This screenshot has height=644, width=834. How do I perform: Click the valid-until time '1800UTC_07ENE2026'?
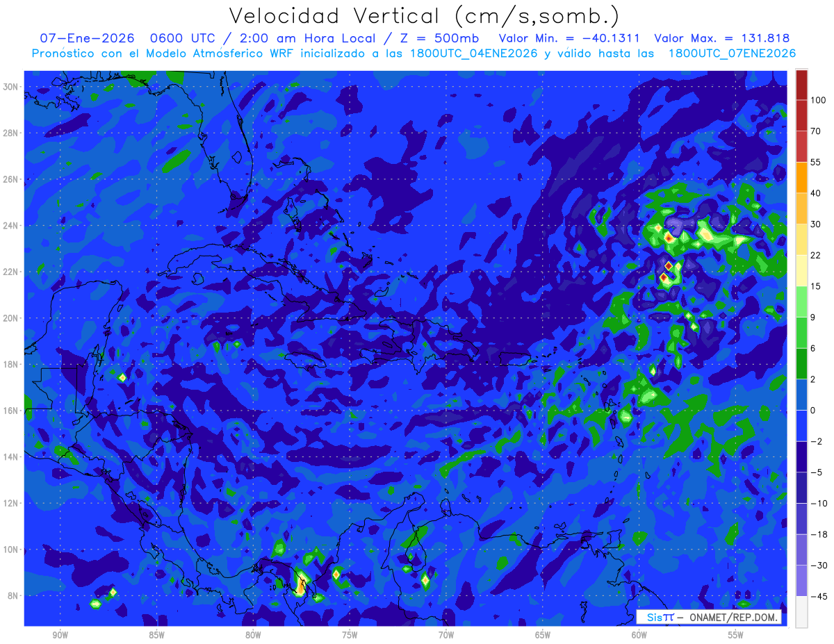point(732,53)
